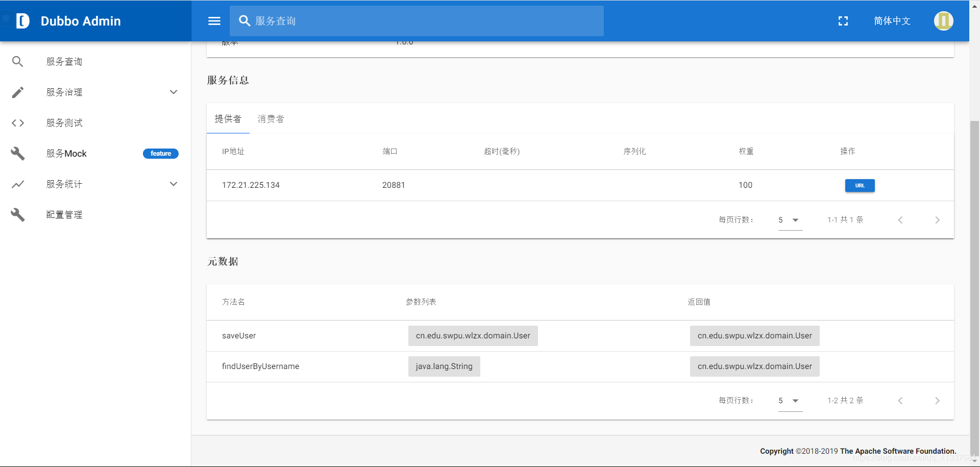Click the URL button for provider
980x467 pixels.
click(x=860, y=185)
